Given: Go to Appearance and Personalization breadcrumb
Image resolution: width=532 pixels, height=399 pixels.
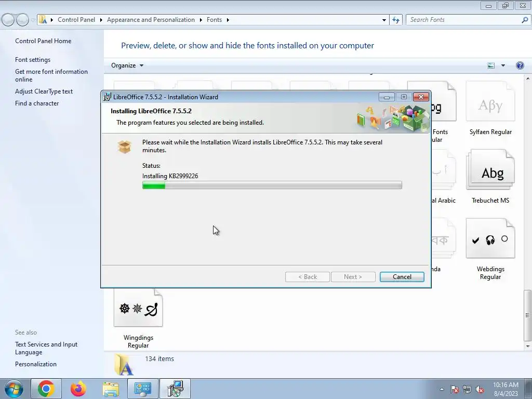Looking at the screenshot, I should (151, 20).
